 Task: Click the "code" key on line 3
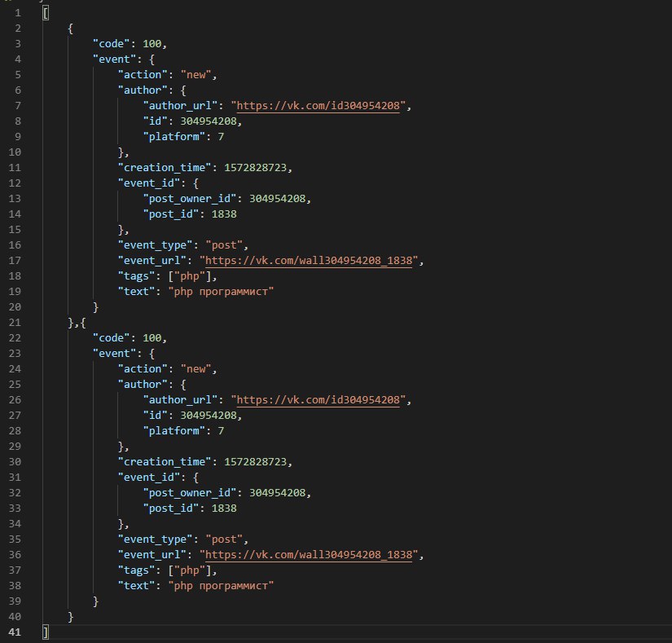pos(112,44)
